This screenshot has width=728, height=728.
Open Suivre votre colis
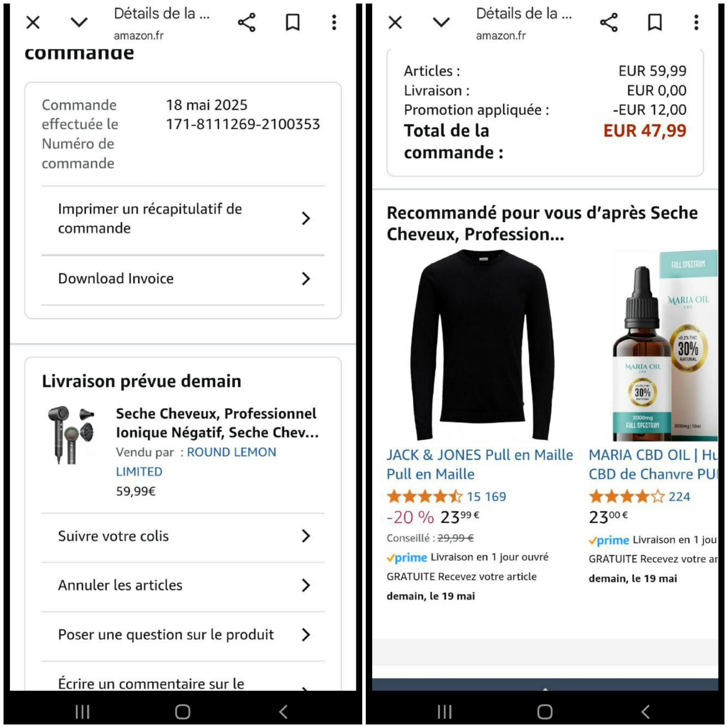pos(183,536)
